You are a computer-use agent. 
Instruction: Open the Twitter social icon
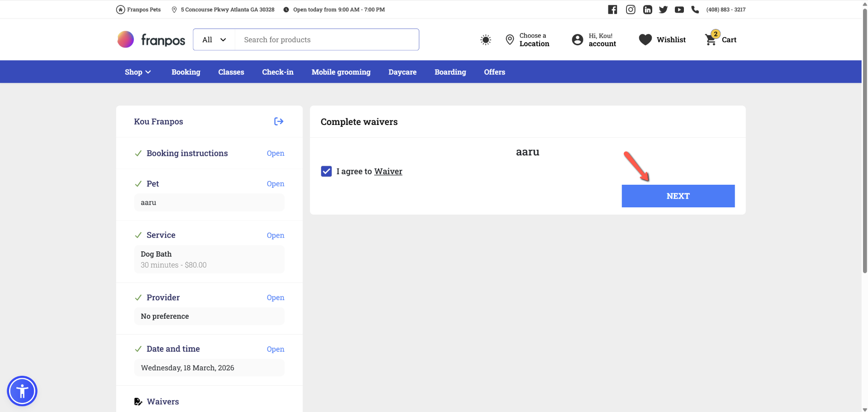pos(663,10)
